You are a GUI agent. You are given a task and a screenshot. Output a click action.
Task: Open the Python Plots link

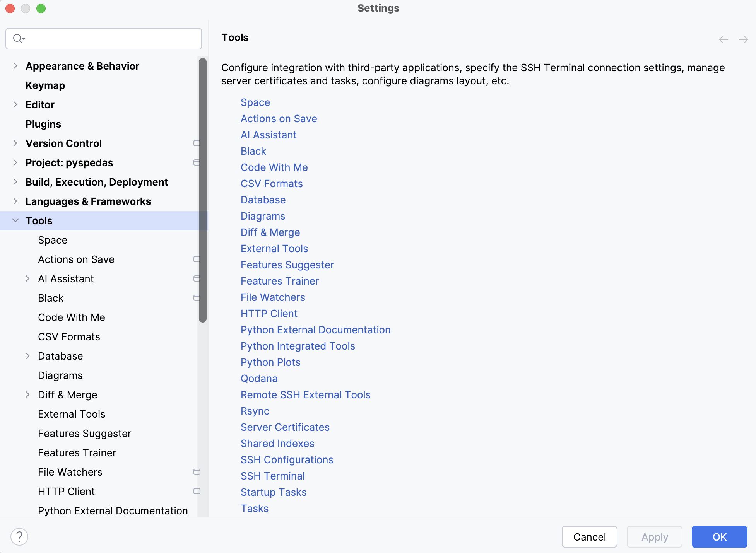tap(270, 362)
